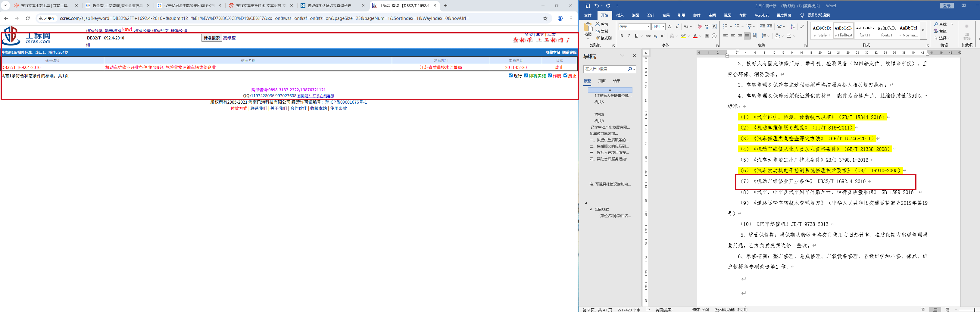Jump to 格式6 heading in navigation pane
This screenshot has width=980, height=312.
[x=599, y=114]
